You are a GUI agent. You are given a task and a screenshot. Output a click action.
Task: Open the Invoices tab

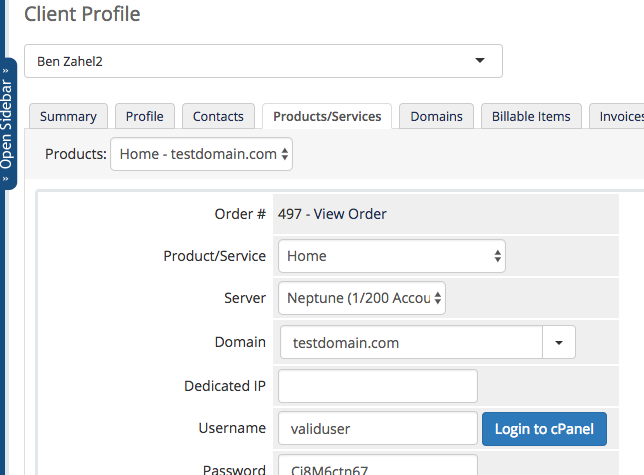tap(619, 117)
